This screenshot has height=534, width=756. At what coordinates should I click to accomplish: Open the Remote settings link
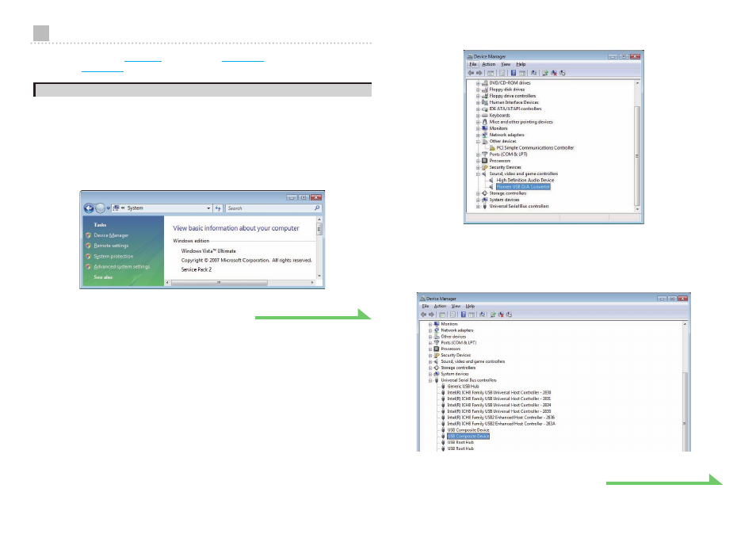[x=111, y=246]
